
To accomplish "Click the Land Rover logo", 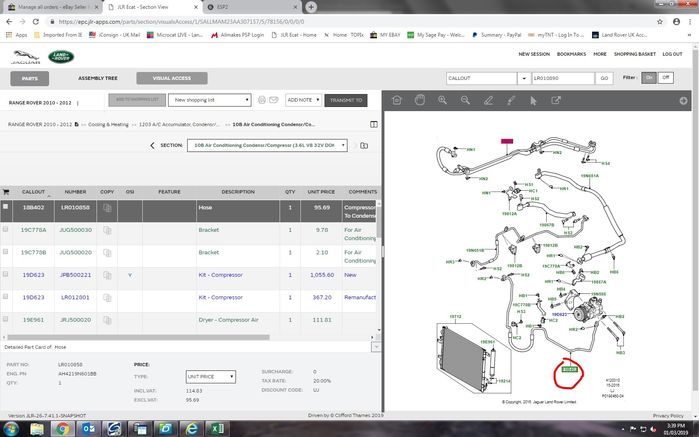I will [61, 57].
